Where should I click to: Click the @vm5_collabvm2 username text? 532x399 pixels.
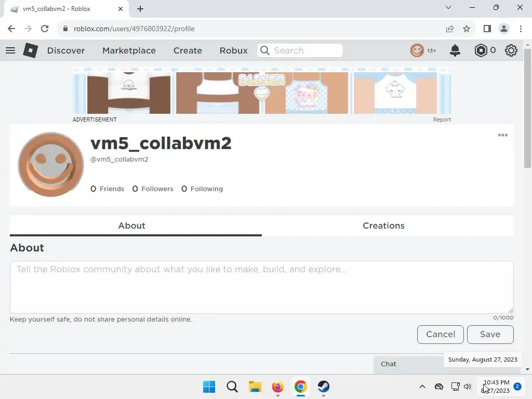coord(119,159)
